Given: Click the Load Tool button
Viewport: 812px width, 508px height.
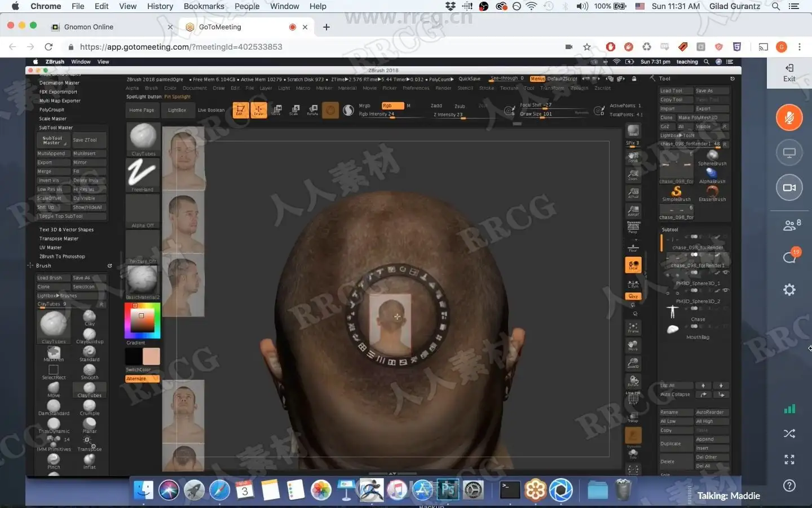Looking at the screenshot, I should pos(676,91).
